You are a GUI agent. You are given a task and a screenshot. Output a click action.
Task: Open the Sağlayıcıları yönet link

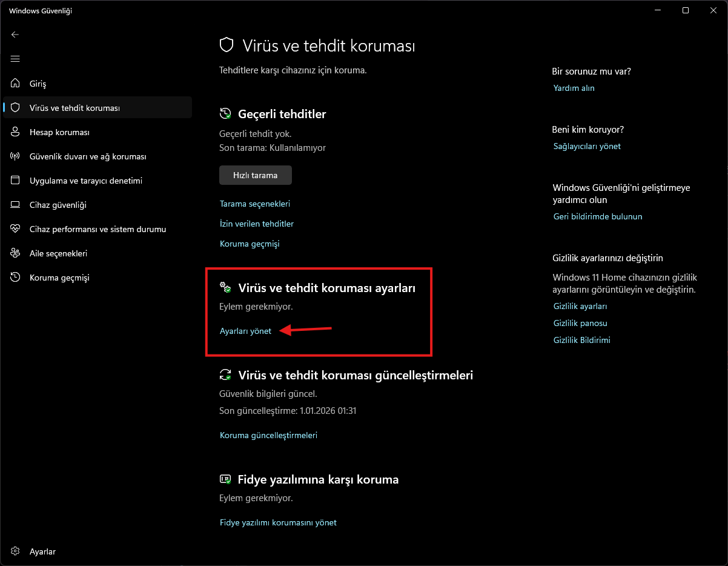tap(587, 146)
